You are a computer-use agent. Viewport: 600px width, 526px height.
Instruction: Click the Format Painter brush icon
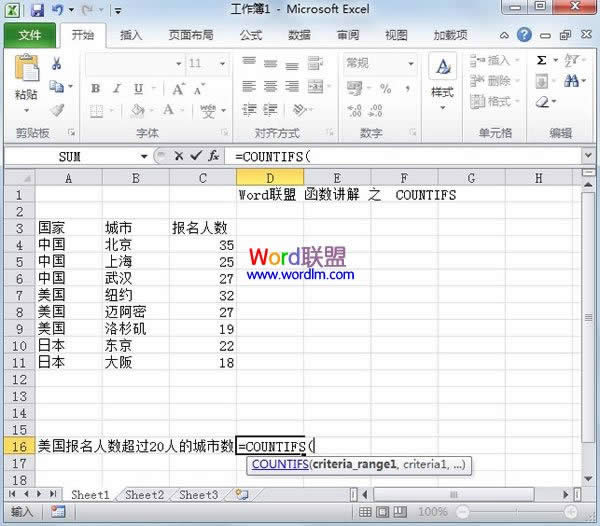(57, 109)
